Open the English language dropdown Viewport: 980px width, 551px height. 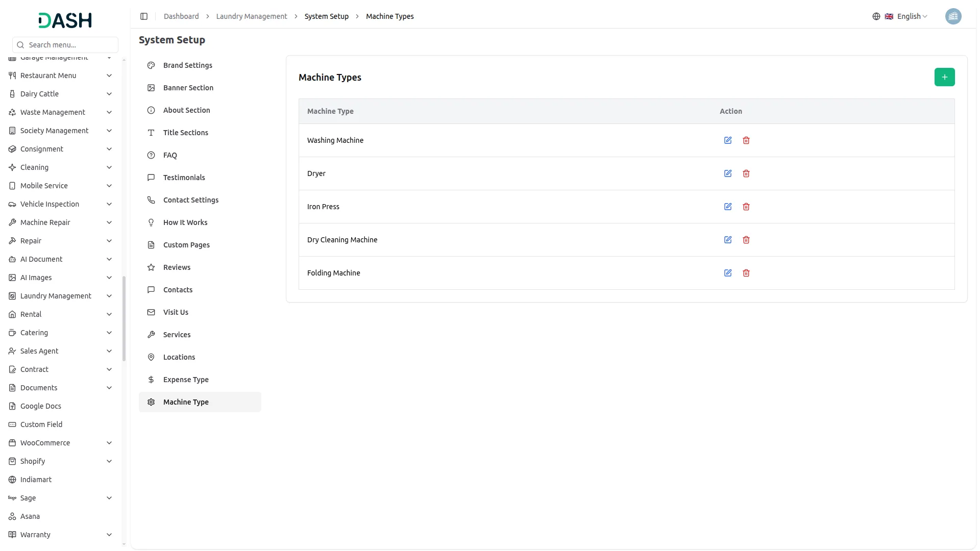(906, 16)
